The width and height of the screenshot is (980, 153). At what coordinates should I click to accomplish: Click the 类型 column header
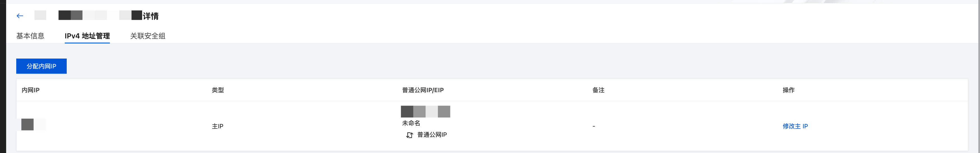(218, 90)
